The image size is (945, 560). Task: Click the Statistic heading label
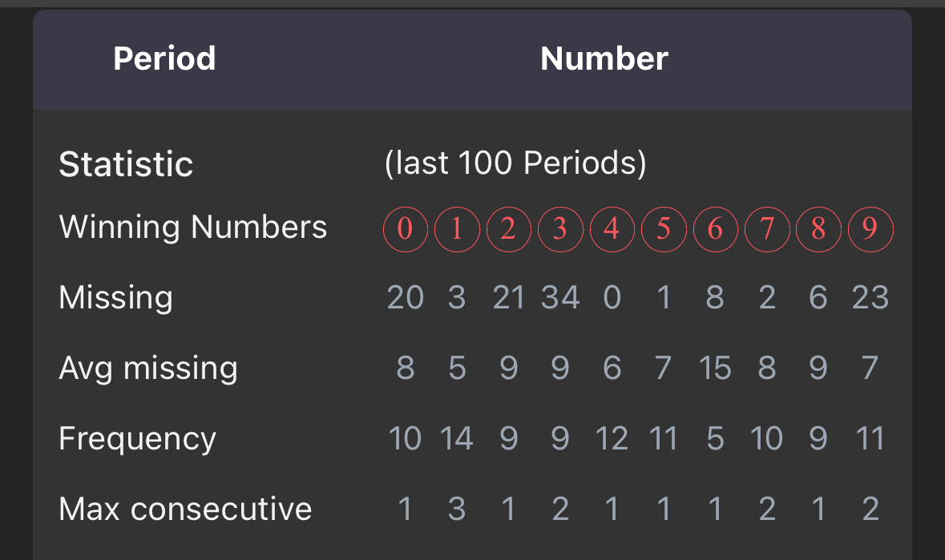click(126, 163)
